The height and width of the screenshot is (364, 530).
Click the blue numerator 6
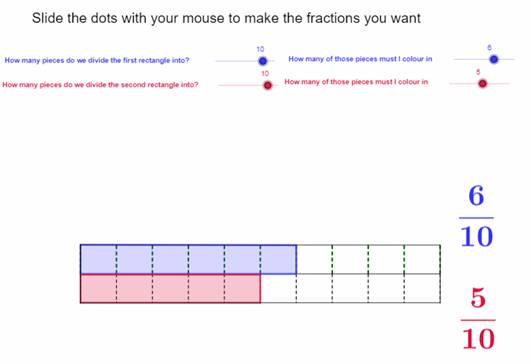click(476, 196)
